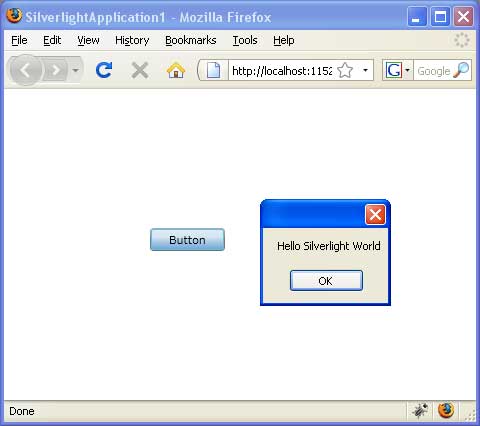Viewport: 480px width, 426px height.
Task: Open the History menu
Action: click(132, 40)
